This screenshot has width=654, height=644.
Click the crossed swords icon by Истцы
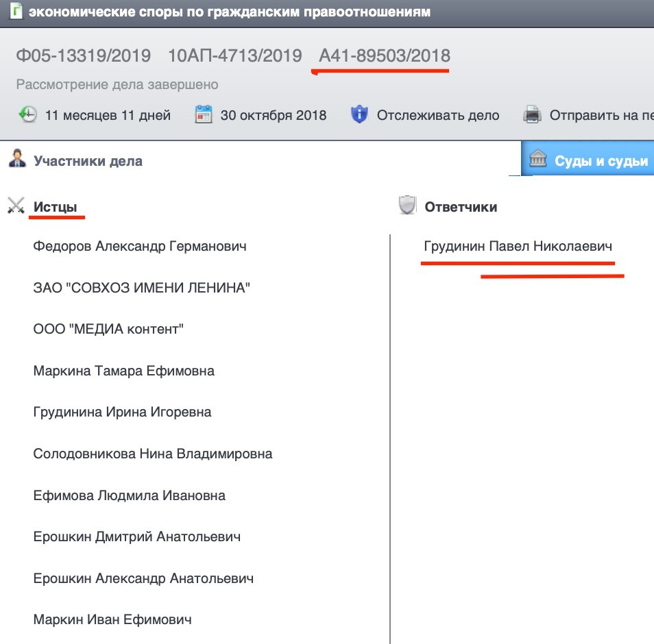pyautogui.click(x=16, y=206)
